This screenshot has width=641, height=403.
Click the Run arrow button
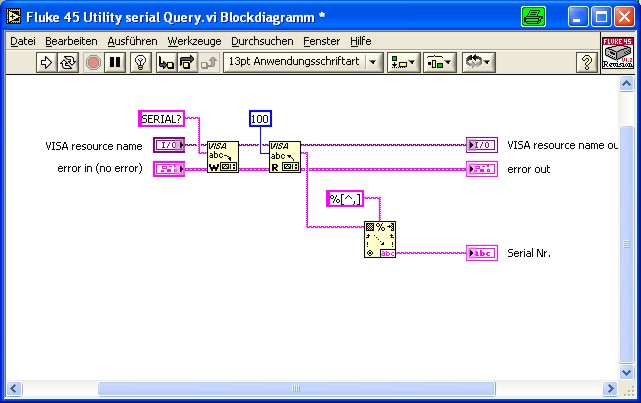46,63
